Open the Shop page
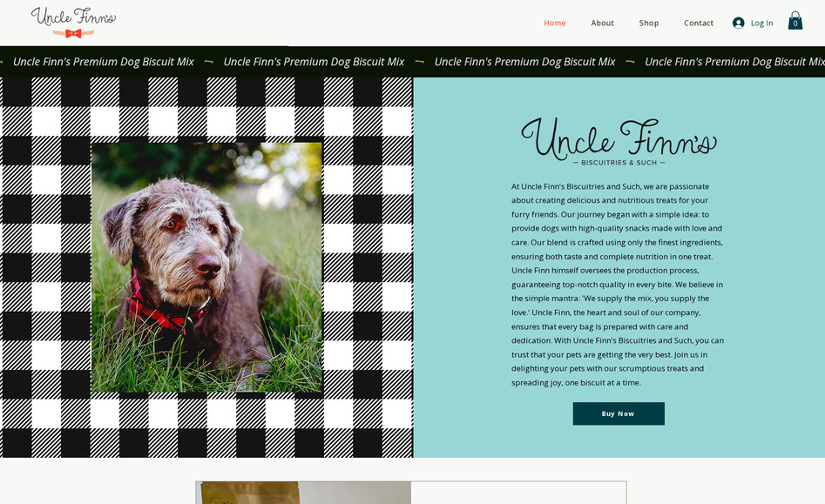The width and height of the screenshot is (825, 504). point(649,24)
